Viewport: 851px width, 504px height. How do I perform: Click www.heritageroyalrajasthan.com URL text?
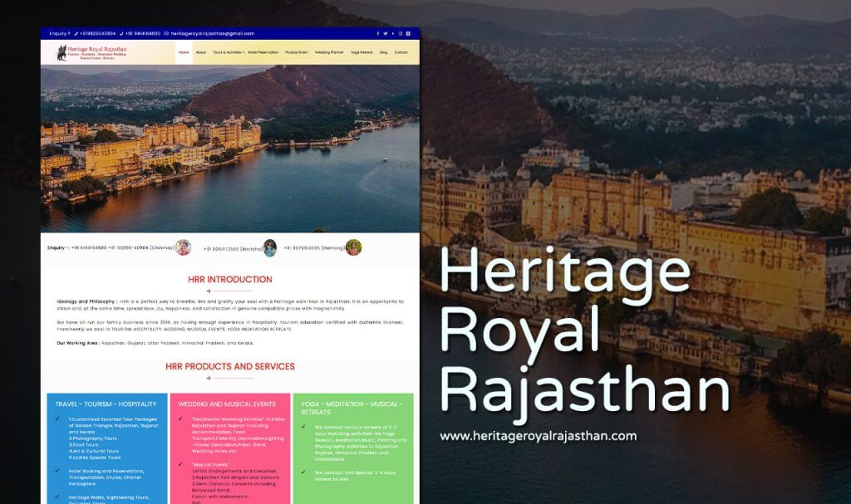click(x=539, y=436)
